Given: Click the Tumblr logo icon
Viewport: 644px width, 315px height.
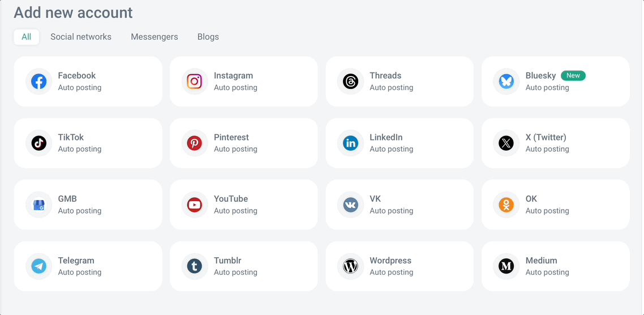Looking at the screenshot, I should (x=195, y=266).
